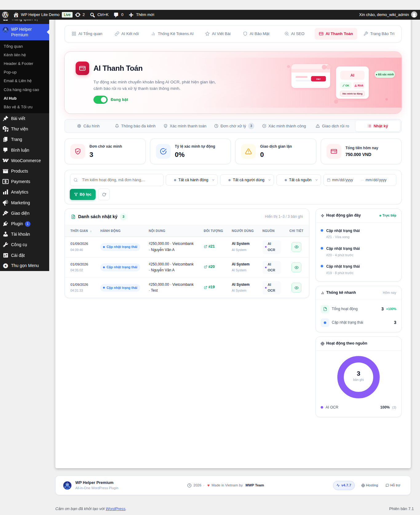This screenshot has height=515, width=420.
Task: Click the WooCommerce logo icon in sidebar
Action: (x=6, y=161)
